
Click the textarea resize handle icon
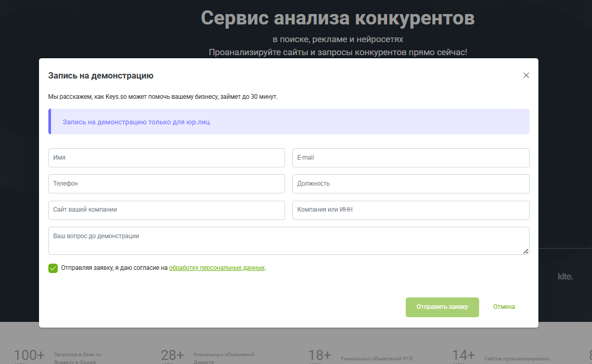[525, 251]
